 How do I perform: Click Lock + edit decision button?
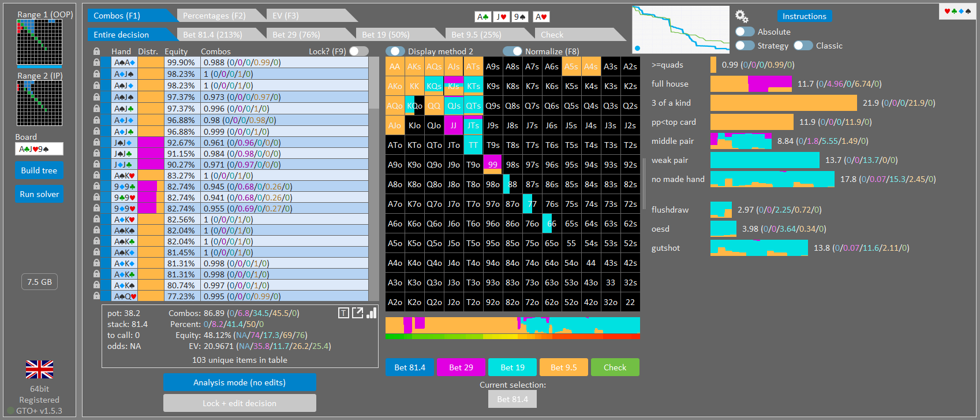click(x=240, y=403)
